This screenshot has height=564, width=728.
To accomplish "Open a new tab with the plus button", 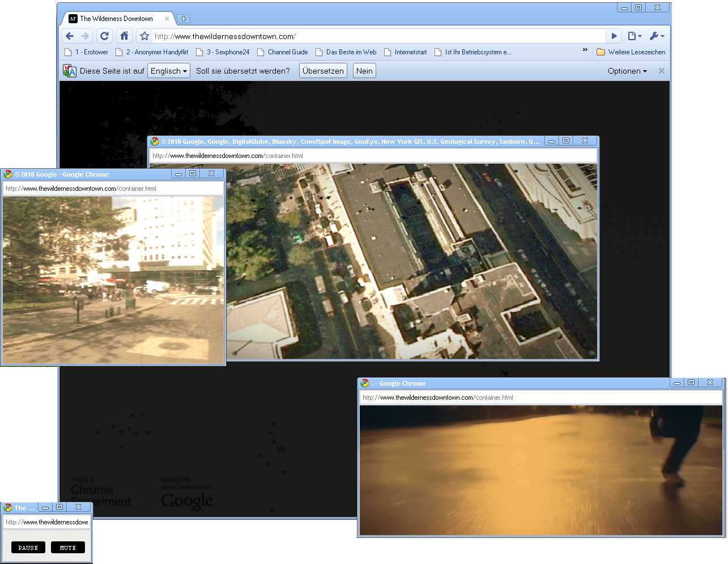I will click(x=183, y=19).
